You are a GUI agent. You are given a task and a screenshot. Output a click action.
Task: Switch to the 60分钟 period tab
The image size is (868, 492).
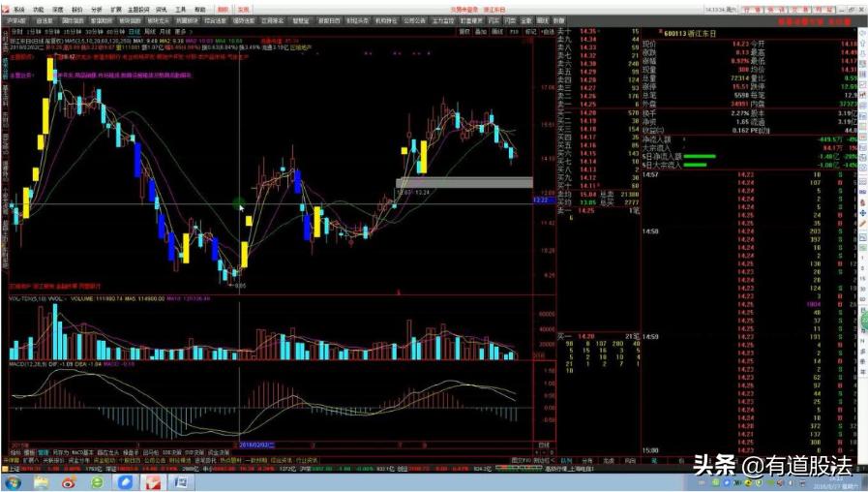point(116,32)
